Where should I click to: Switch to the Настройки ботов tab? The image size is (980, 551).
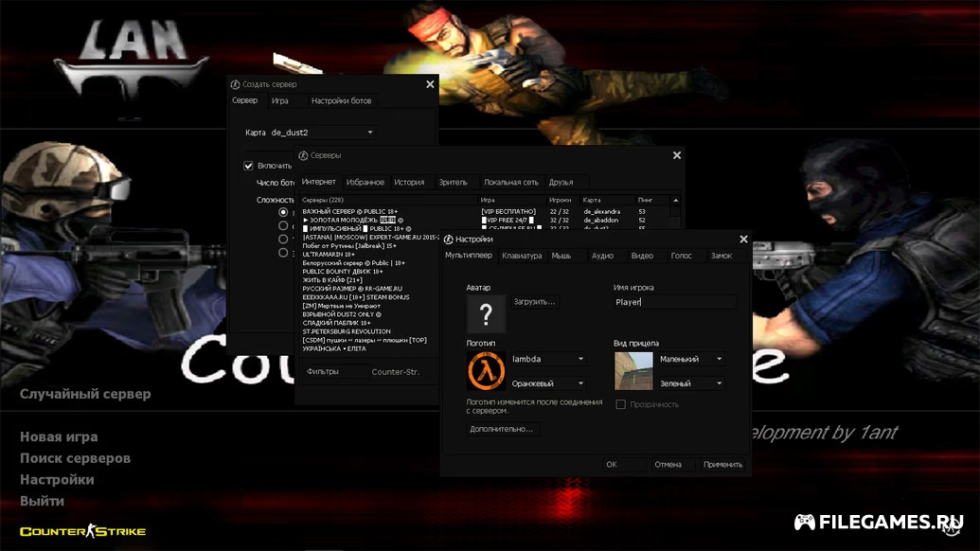point(341,100)
